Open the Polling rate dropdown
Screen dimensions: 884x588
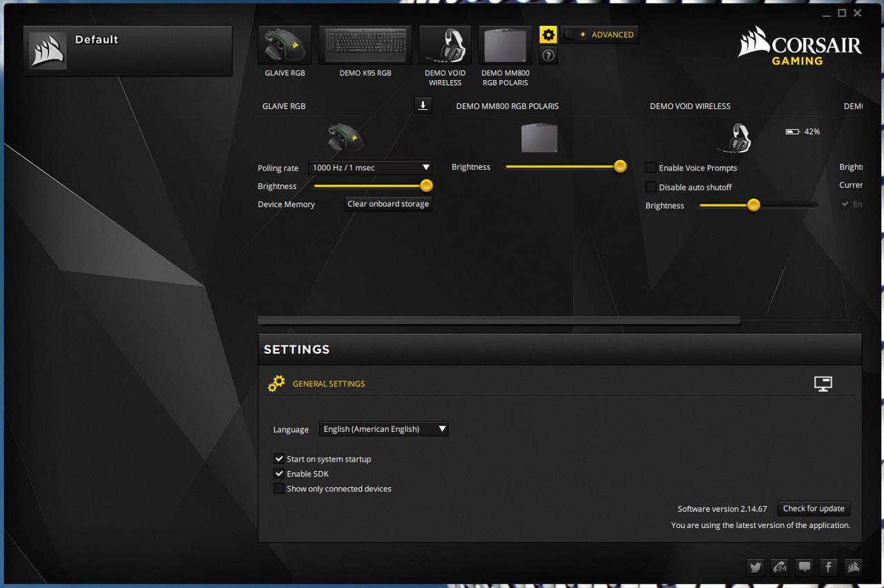(x=370, y=168)
